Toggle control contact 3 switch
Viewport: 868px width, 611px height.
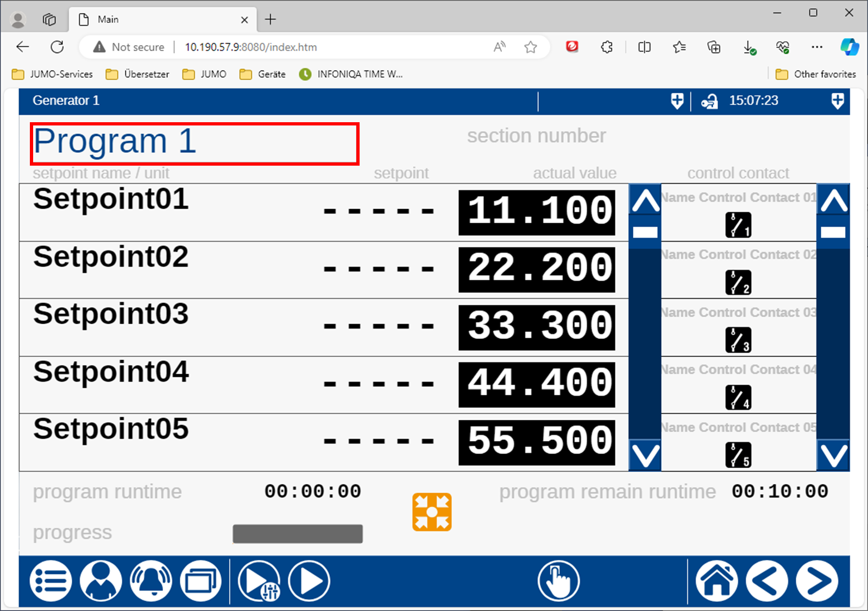click(x=738, y=340)
